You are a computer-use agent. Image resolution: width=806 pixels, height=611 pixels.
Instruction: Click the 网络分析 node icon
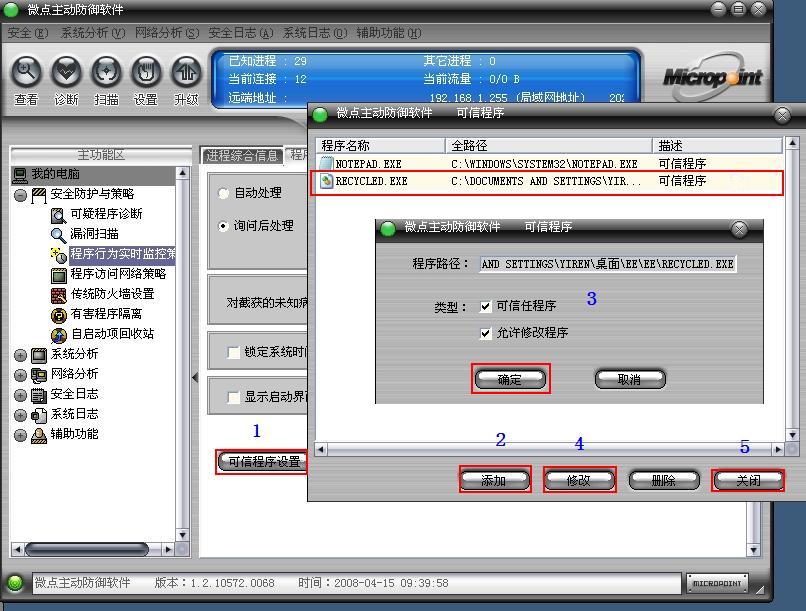pyautogui.click(x=39, y=375)
